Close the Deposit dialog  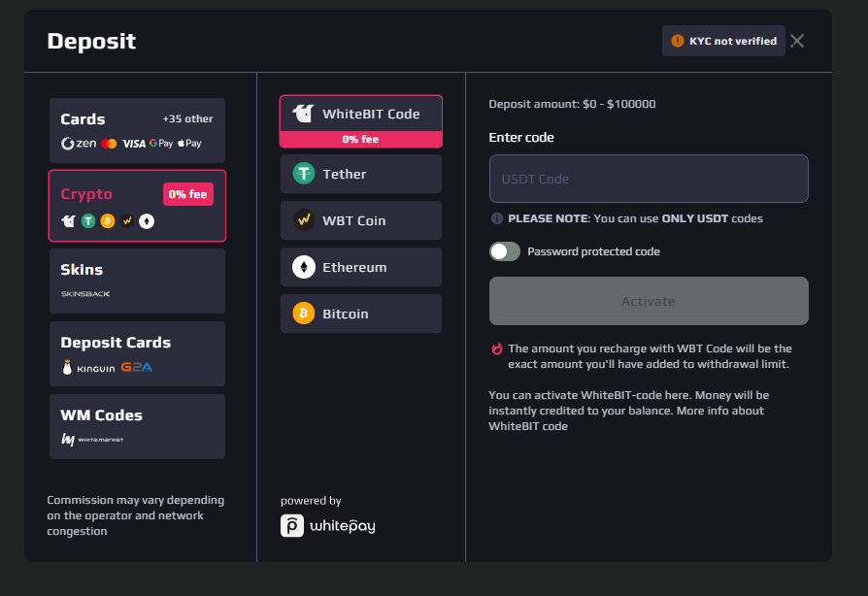click(x=797, y=41)
